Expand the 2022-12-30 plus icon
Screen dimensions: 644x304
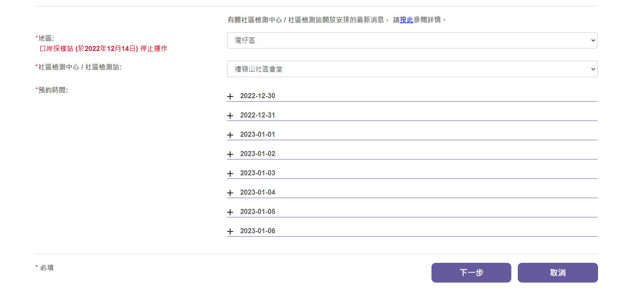pos(230,96)
